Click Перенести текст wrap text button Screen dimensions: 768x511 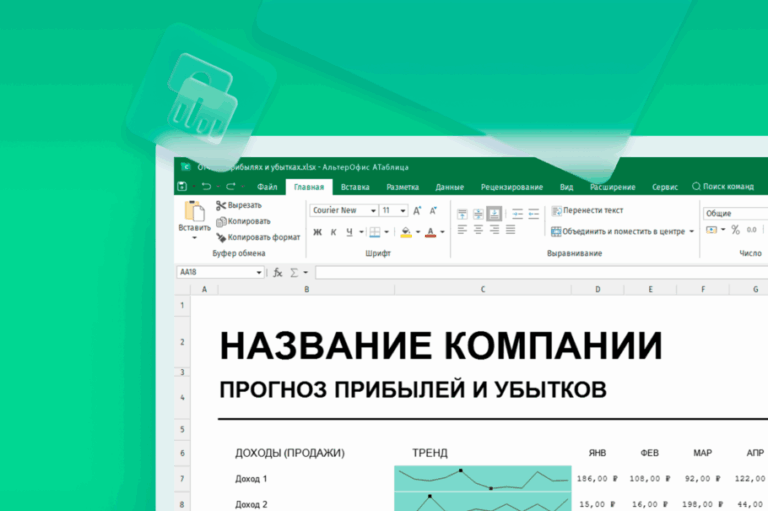coord(587,211)
